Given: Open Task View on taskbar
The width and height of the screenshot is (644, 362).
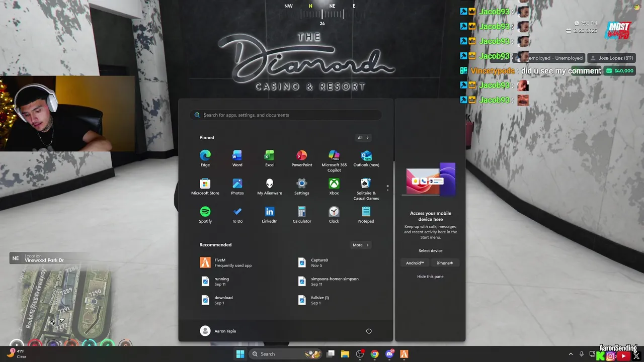Looking at the screenshot, I should tap(331, 354).
